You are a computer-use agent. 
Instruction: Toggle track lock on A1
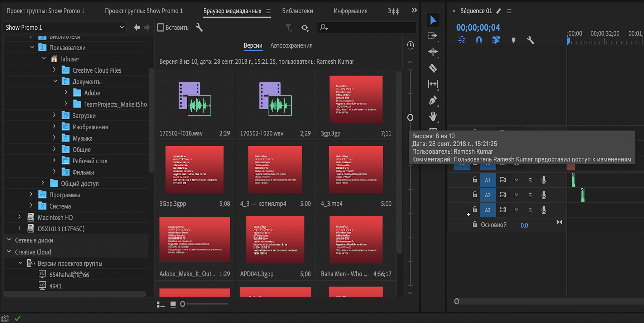(475, 180)
